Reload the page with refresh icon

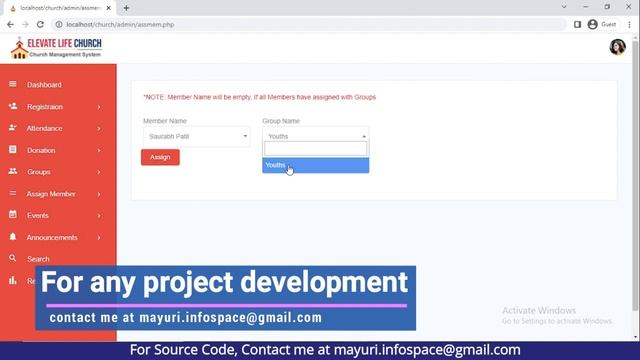(x=40, y=24)
